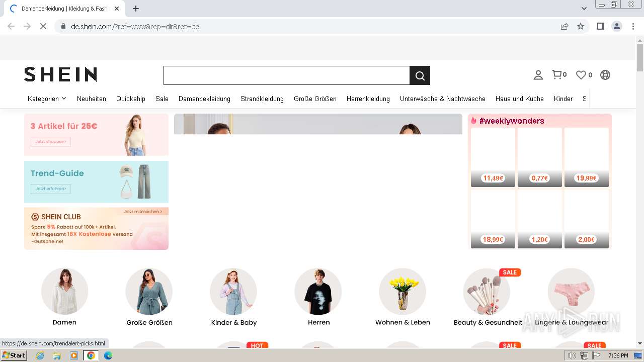Click Jetzt shoppen button

point(51,142)
